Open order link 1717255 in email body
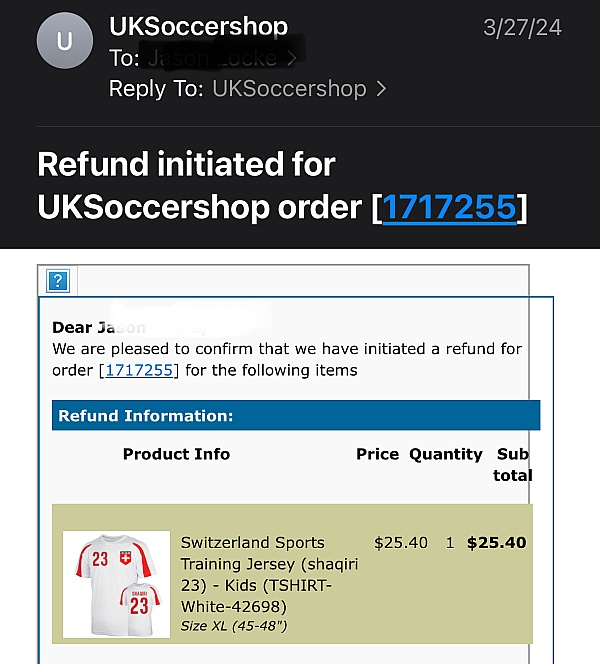 139,370
